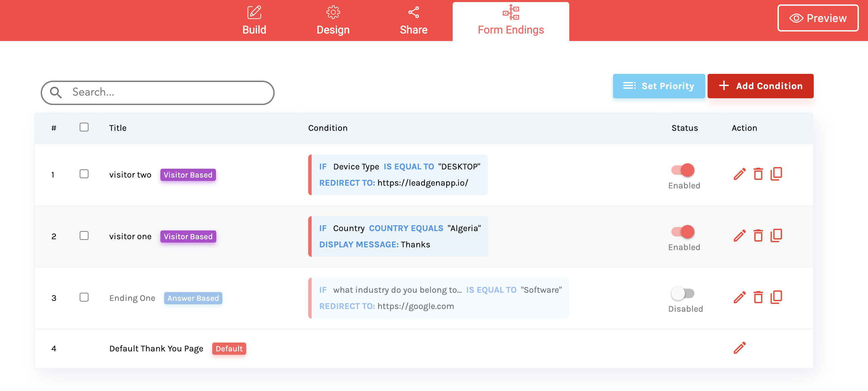The height and width of the screenshot is (391, 868).
Task: Click the Add Condition button
Action: coord(760,86)
